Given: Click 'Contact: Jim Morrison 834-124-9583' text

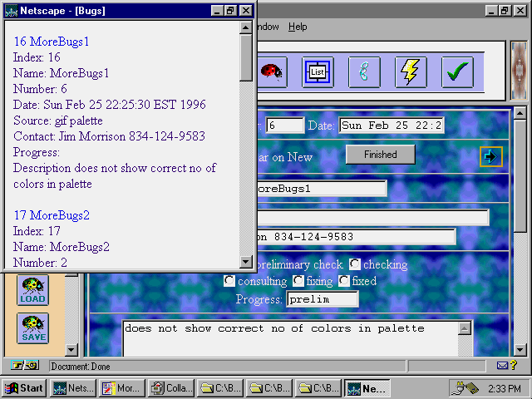Looking at the screenshot, I should (x=109, y=136).
